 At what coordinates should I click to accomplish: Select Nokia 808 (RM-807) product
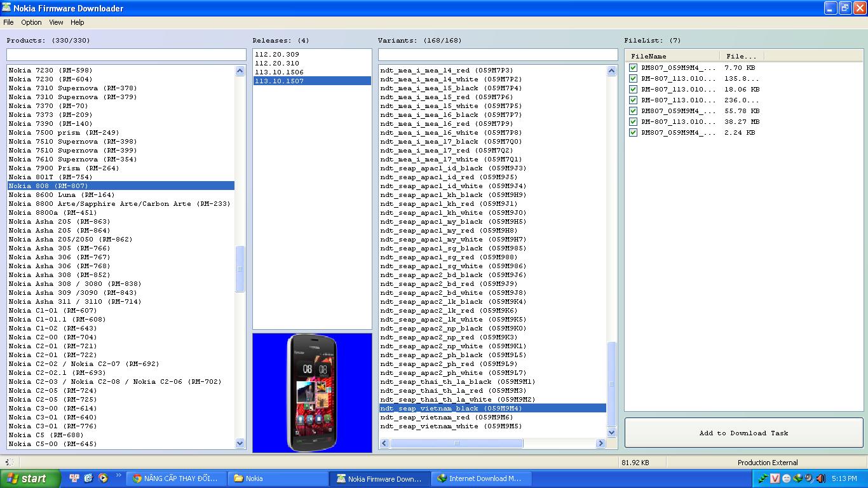[121, 186]
